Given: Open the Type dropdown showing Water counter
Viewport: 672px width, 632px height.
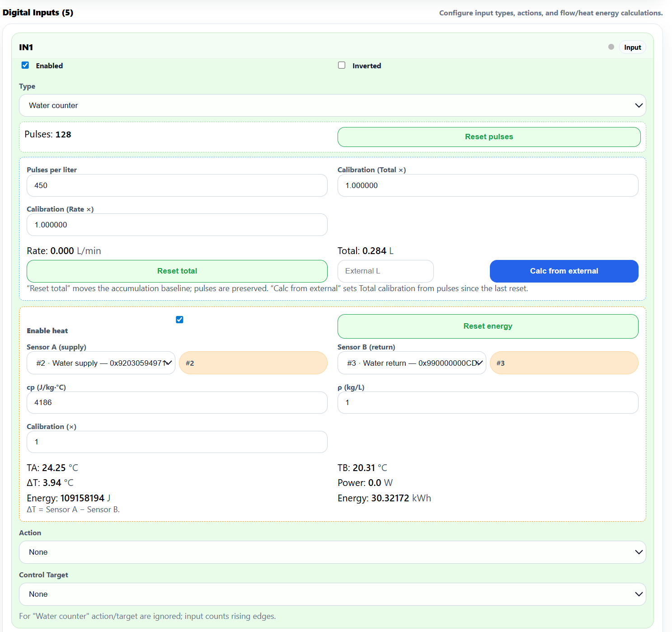Looking at the screenshot, I should 332,105.
